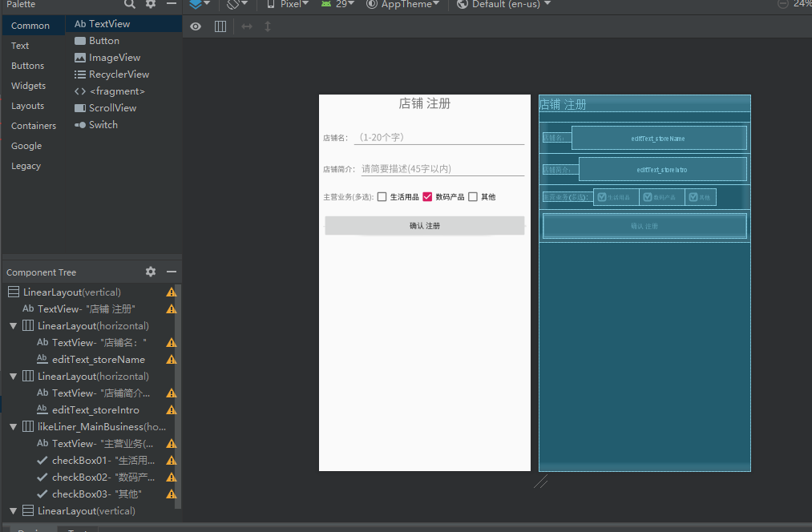Click the view options eye icon above the canvas
This screenshot has height=532, width=812.
(x=195, y=26)
